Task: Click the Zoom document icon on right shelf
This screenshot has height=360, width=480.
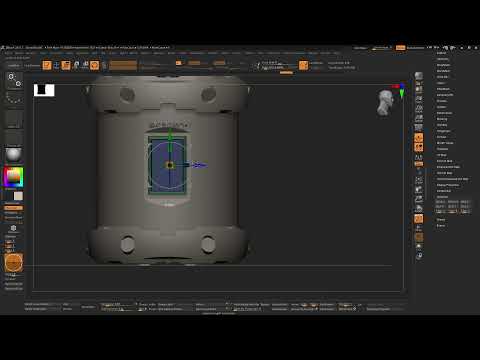Action: coord(419,99)
